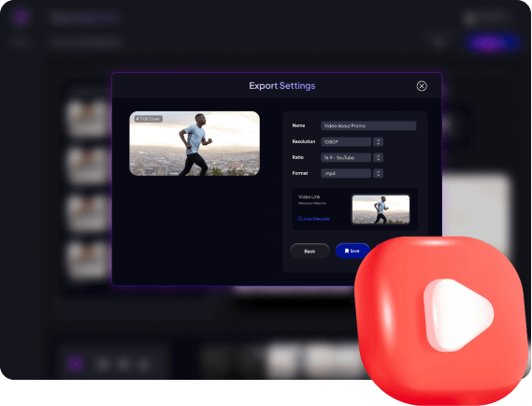Select the first blurred clip thumbnail on left
The width and height of the screenshot is (532, 406).
(88, 117)
